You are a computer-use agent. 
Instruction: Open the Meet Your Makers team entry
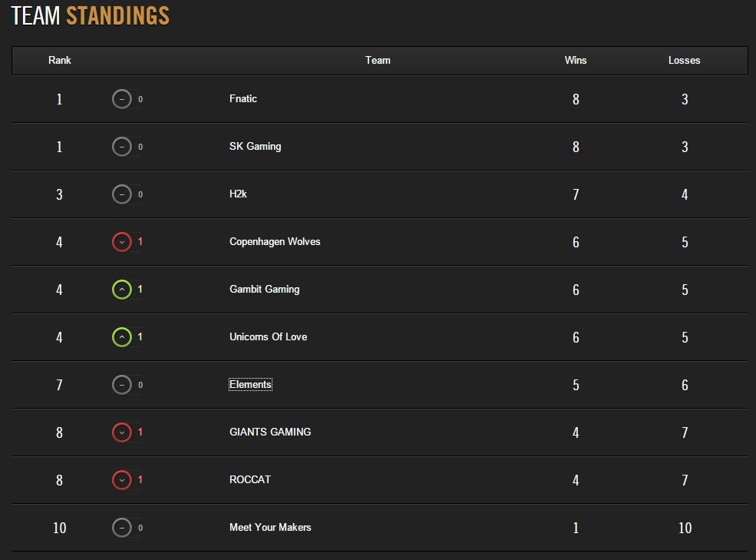click(269, 528)
